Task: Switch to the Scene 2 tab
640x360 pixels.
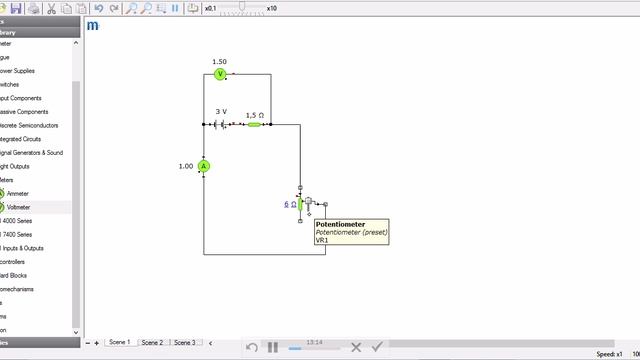Action: click(x=152, y=342)
